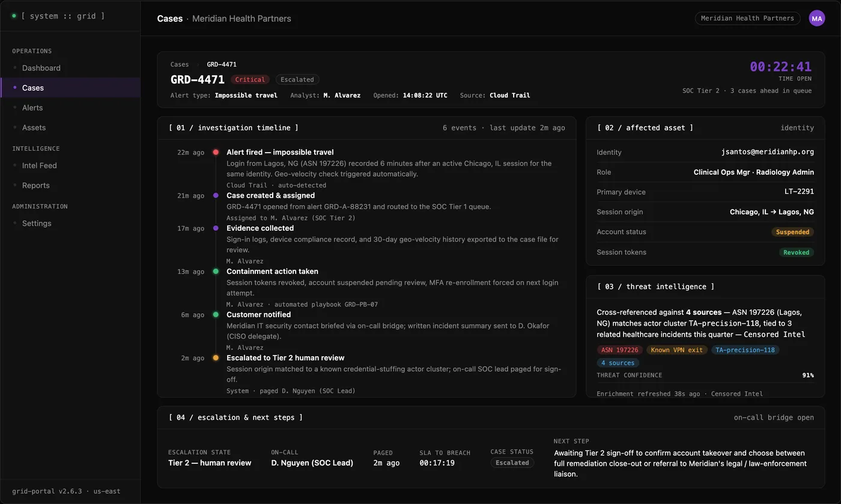Click the 6 events · last update 2m ago text

(x=504, y=128)
